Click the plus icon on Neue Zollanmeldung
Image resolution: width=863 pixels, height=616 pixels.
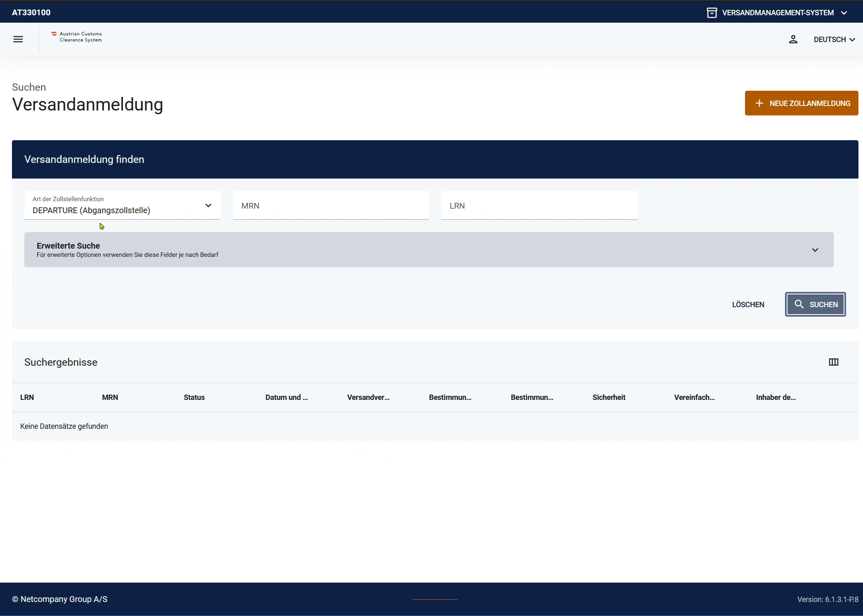[x=759, y=103]
